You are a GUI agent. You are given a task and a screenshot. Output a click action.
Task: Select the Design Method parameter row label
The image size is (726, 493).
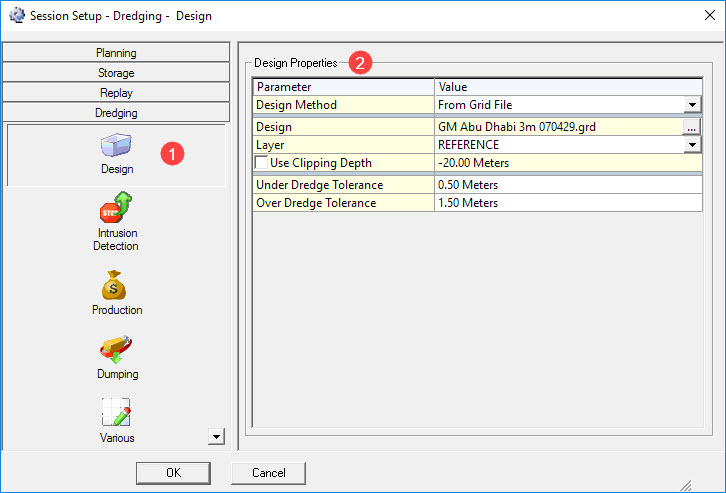(344, 105)
